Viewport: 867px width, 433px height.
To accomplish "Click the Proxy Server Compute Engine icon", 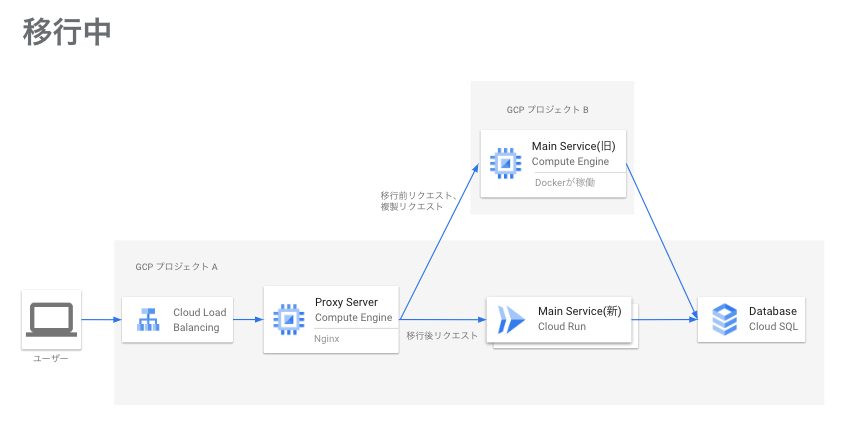I will [x=289, y=318].
